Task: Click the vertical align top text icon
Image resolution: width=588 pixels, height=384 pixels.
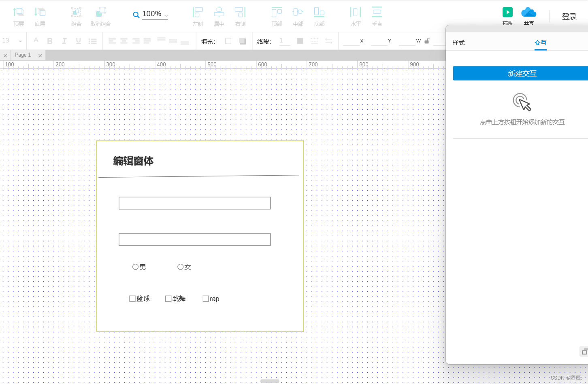Action: click(161, 40)
